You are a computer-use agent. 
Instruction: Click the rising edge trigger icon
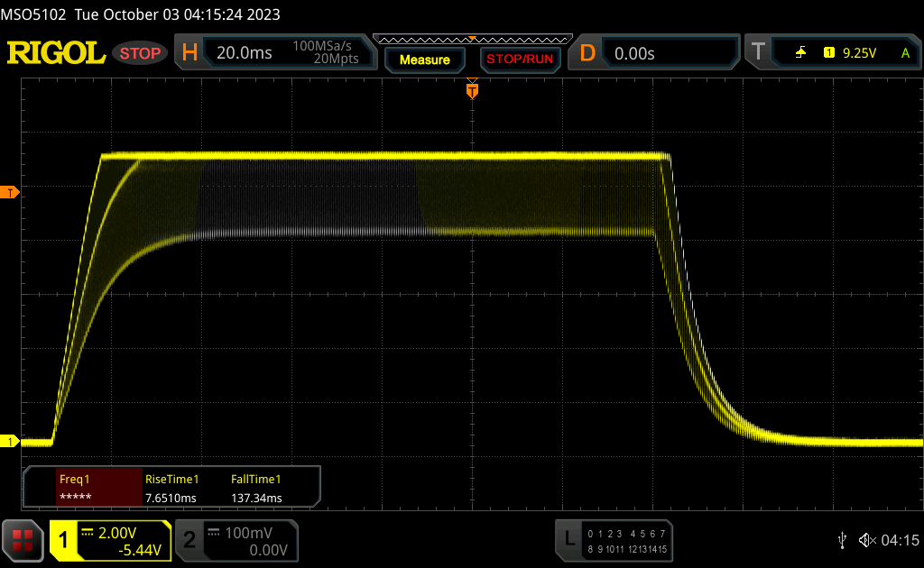800,53
